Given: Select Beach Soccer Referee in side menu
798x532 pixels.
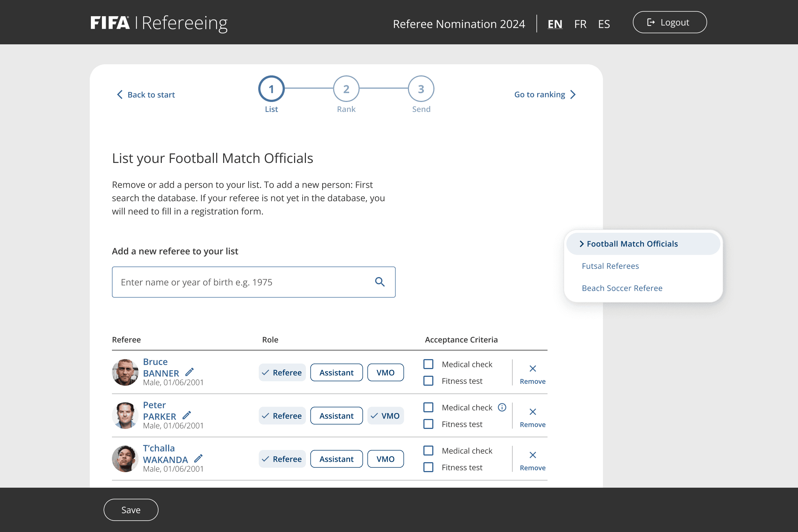Looking at the screenshot, I should tap(622, 288).
